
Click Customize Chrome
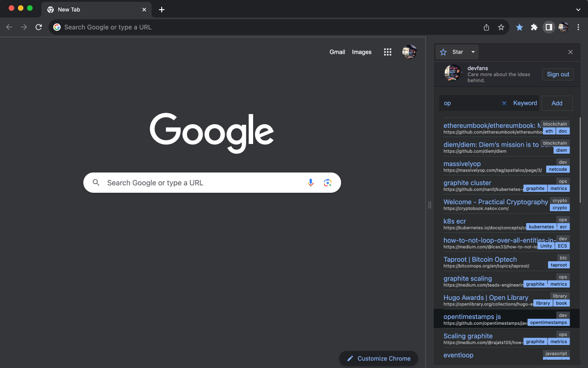tap(379, 358)
